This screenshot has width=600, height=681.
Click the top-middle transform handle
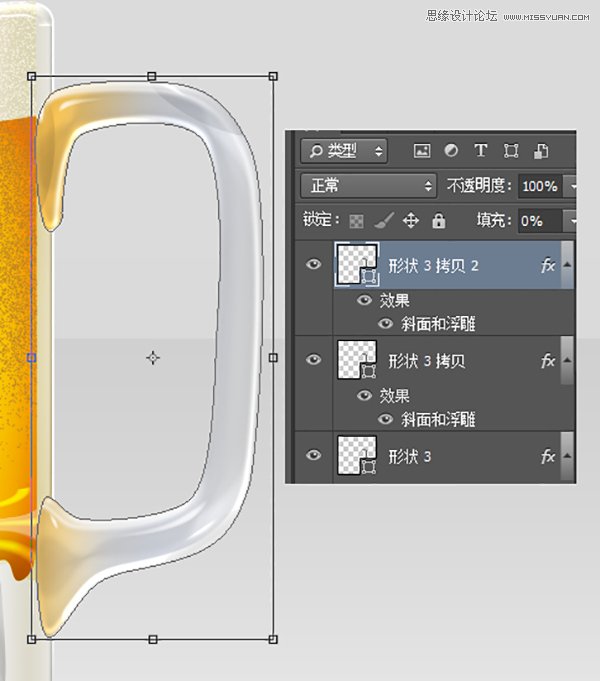(151, 76)
